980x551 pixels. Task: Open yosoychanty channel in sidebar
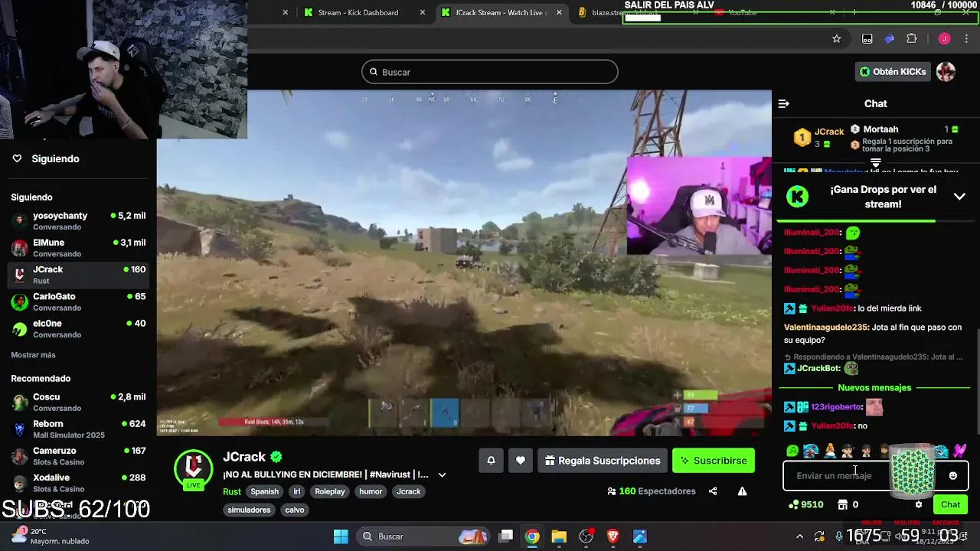pyautogui.click(x=78, y=221)
